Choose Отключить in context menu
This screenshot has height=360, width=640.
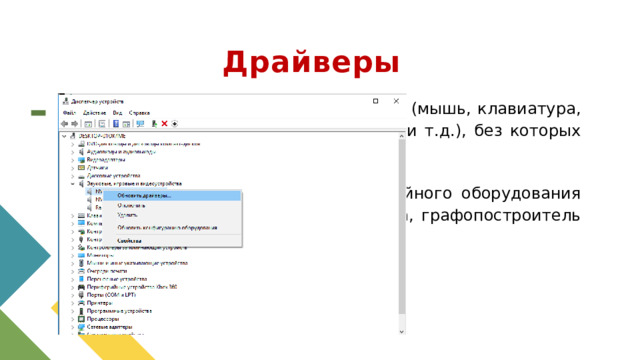click(x=172, y=205)
